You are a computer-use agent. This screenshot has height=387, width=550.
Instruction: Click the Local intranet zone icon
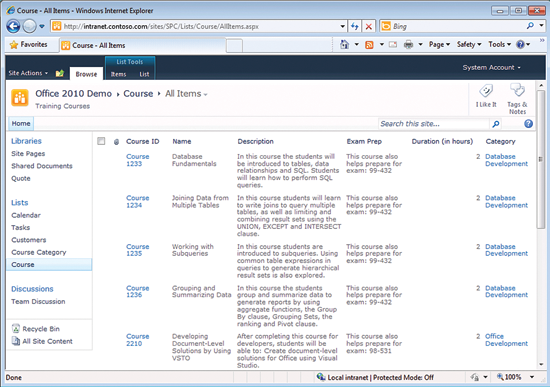point(321,377)
